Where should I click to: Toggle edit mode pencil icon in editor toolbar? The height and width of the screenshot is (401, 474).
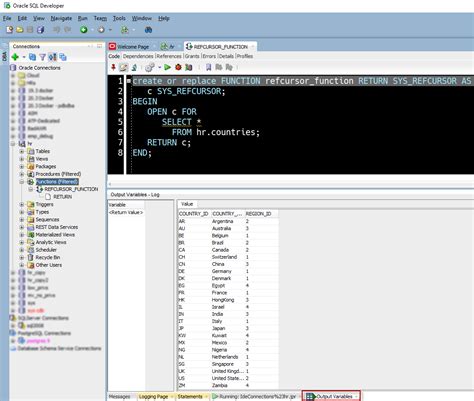click(123, 67)
